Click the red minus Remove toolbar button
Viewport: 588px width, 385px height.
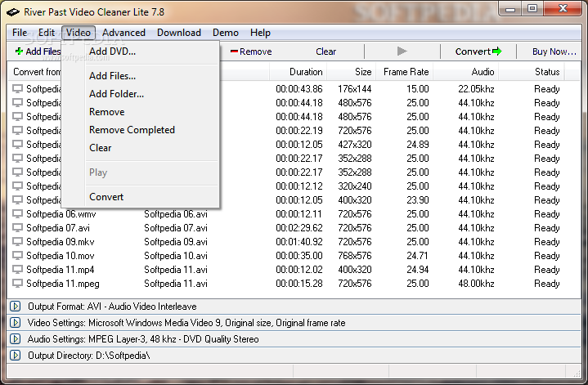pyautogui.click(x=251, y=51)
